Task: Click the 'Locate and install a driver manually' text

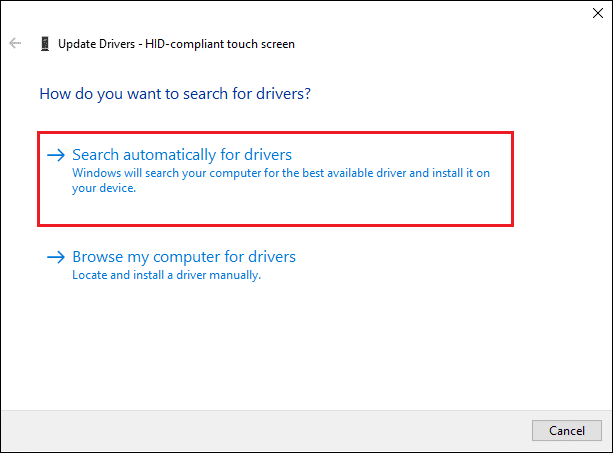Action: pos(166,275)
